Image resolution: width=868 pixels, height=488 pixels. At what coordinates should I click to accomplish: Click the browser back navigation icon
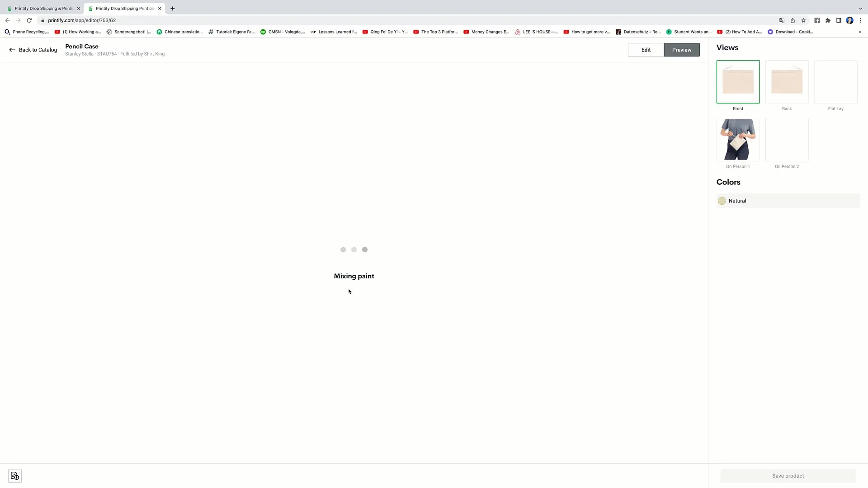coord(7,20)
